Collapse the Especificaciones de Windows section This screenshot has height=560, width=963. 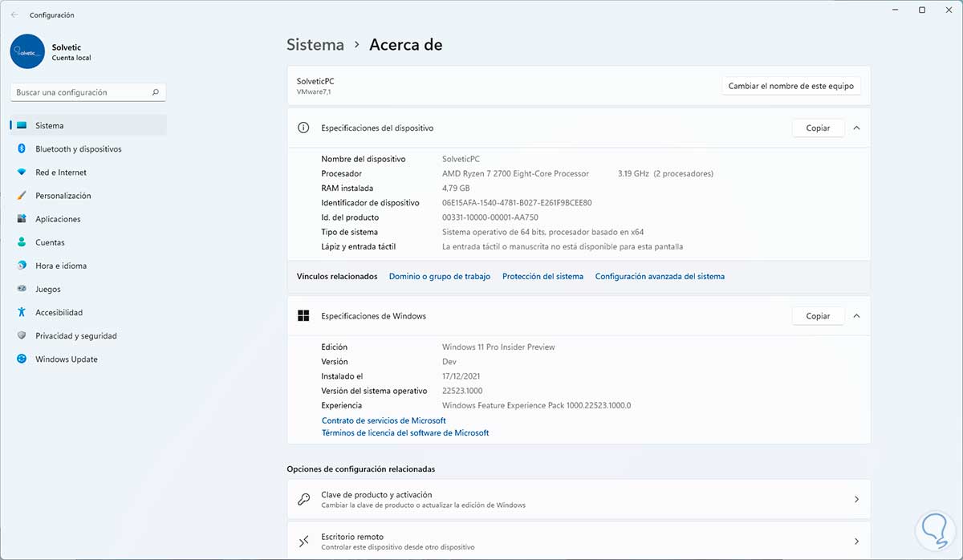pyautogui.click(x=856, y=316)
